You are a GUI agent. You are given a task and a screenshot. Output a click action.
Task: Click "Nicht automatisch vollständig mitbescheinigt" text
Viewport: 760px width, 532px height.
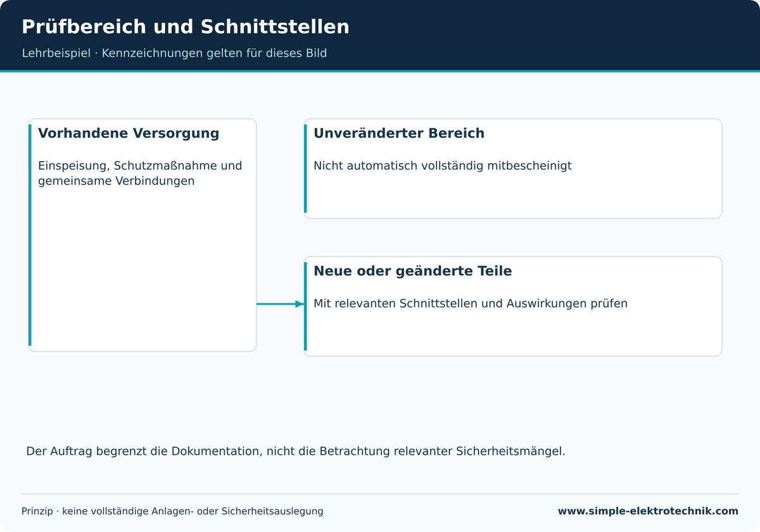click(443, 166)
